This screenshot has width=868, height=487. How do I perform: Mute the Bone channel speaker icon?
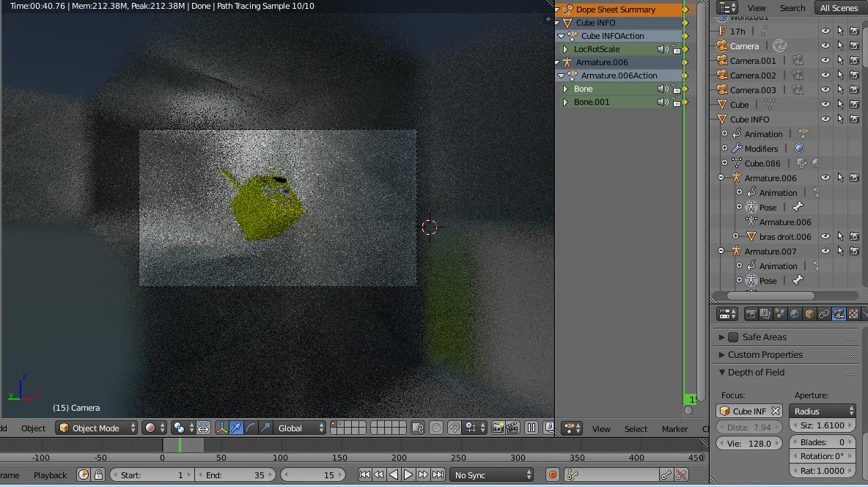662,89
